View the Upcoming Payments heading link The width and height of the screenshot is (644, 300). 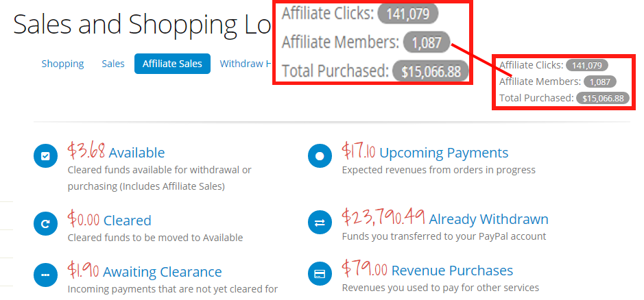[444, 153]
